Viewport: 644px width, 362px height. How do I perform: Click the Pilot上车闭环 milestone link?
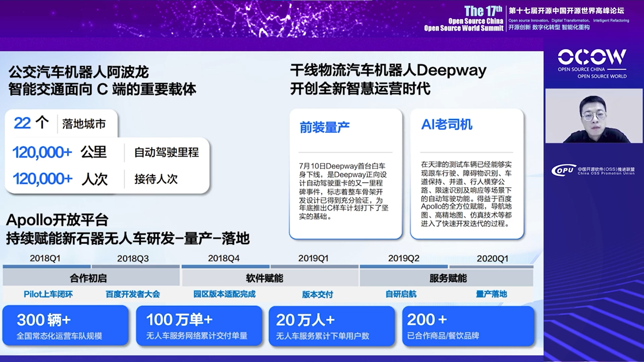(48, 294)
